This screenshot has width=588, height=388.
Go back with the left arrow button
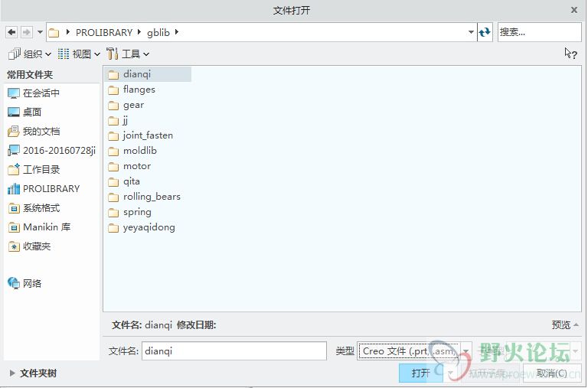tap(11, 33)
